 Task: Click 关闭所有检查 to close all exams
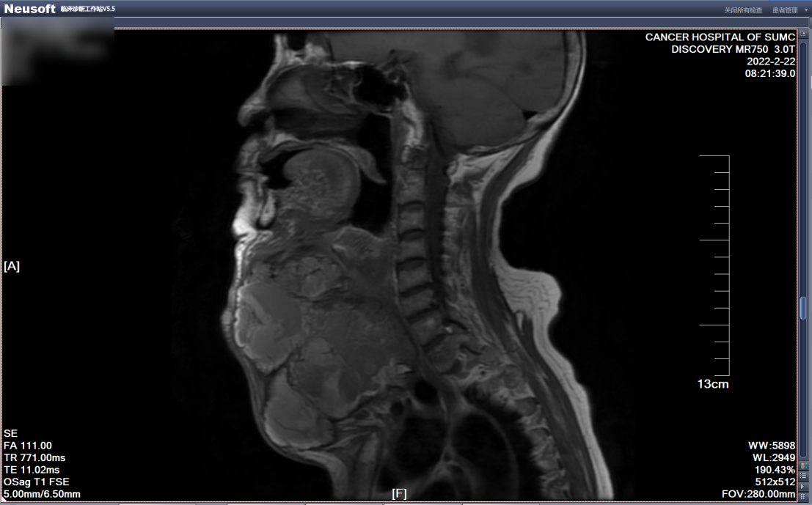point(743,10)
